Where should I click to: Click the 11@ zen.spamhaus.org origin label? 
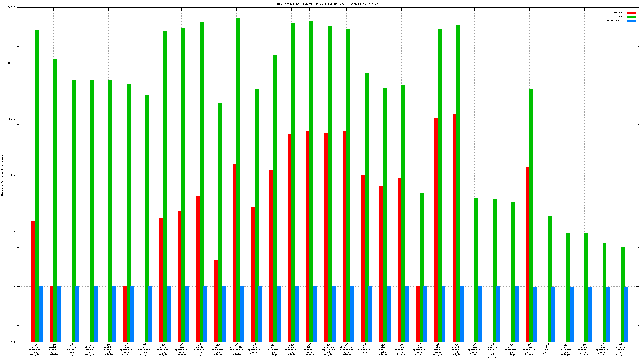tap(291, 350)
